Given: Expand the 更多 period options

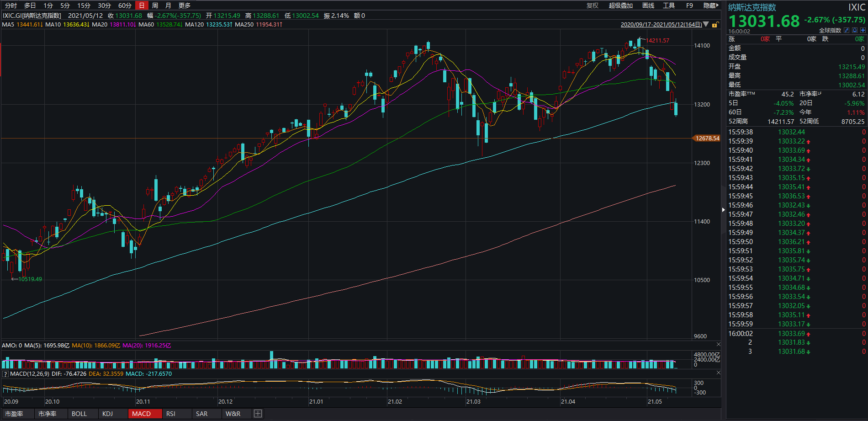Looking at the screenshot, I should point(185,5).
